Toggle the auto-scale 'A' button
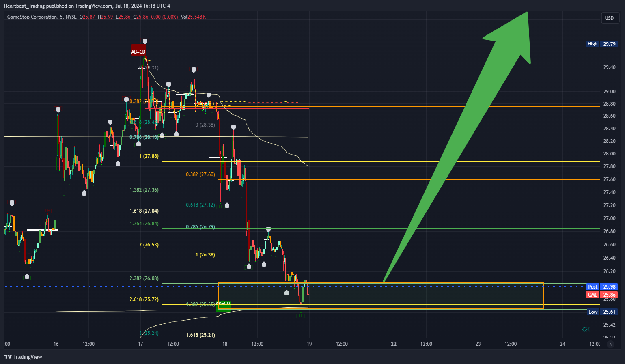625x364 pixels. point(610,344)
